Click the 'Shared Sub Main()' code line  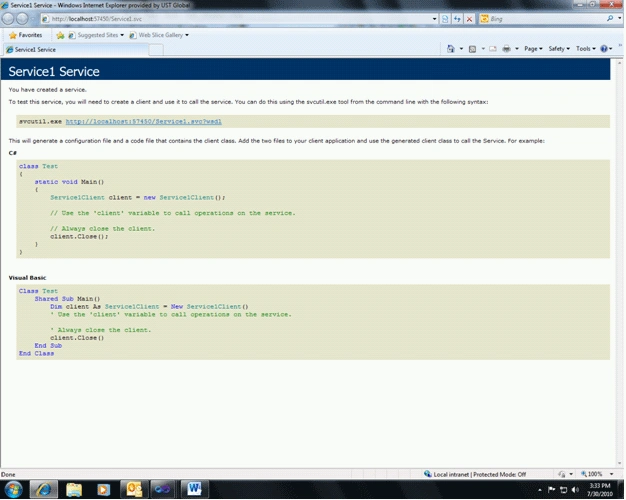coord(67,299)
